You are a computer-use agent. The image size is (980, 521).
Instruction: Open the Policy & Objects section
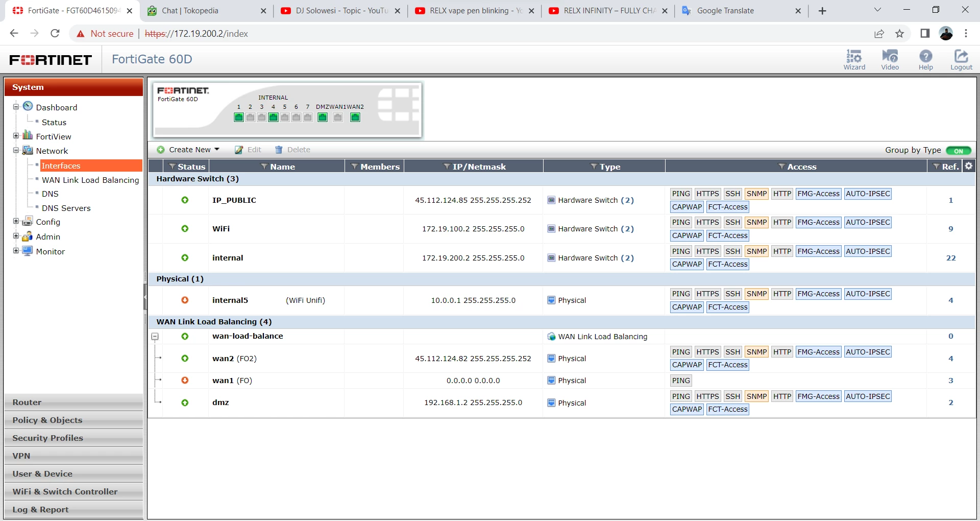73,420
